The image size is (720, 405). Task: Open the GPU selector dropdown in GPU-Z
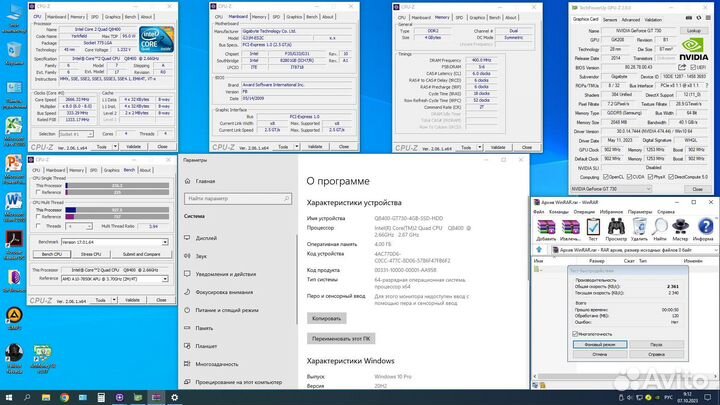pos(611,189)
